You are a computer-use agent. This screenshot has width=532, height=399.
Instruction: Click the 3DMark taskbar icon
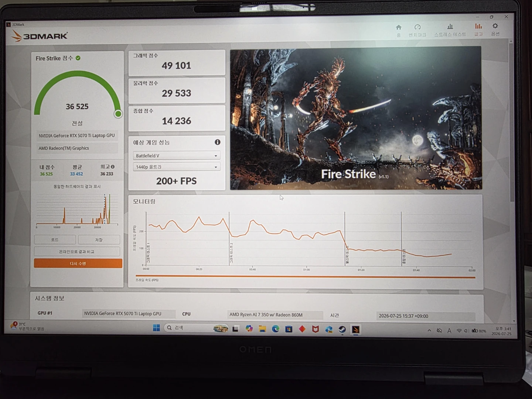pos(356,329)
